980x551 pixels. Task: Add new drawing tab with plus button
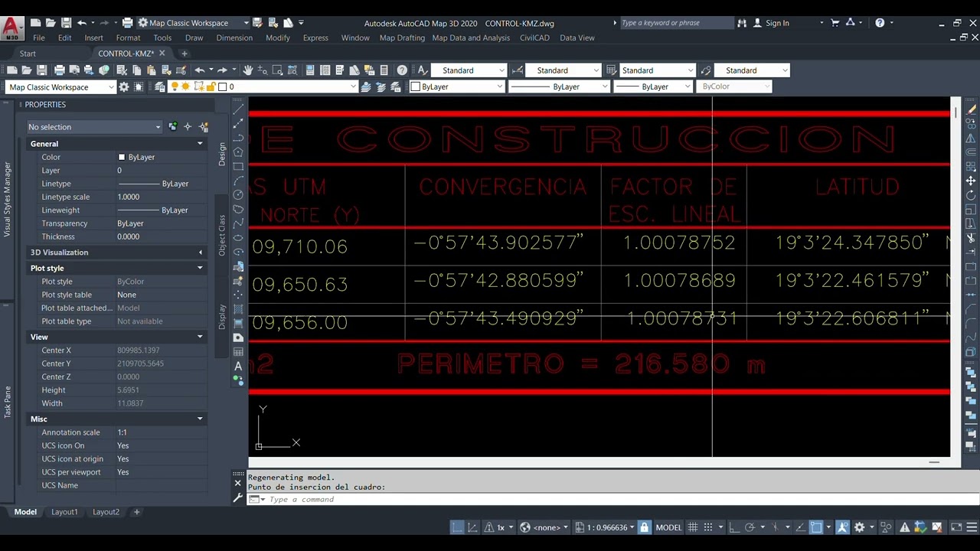pyautogui.click(x=184, y=54)
